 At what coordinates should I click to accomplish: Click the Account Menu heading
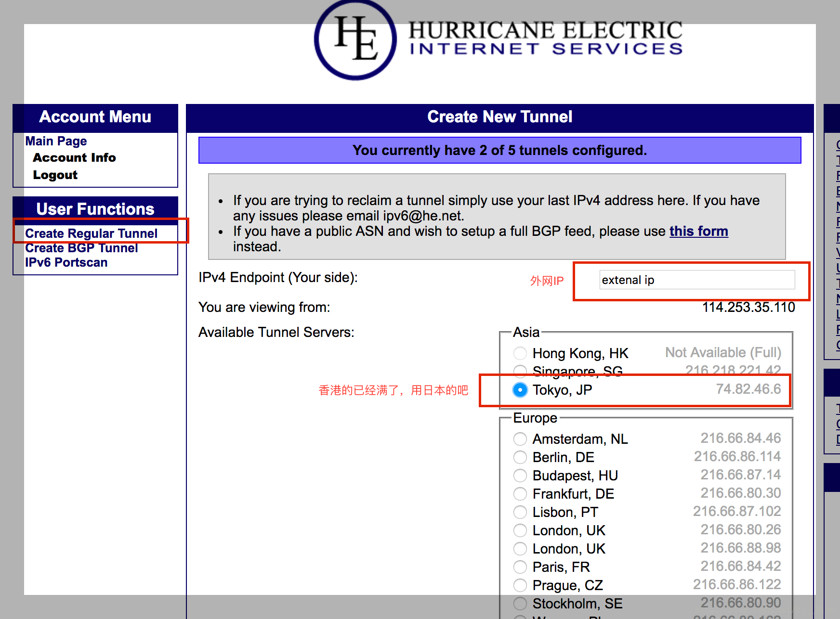click(95, 117)
